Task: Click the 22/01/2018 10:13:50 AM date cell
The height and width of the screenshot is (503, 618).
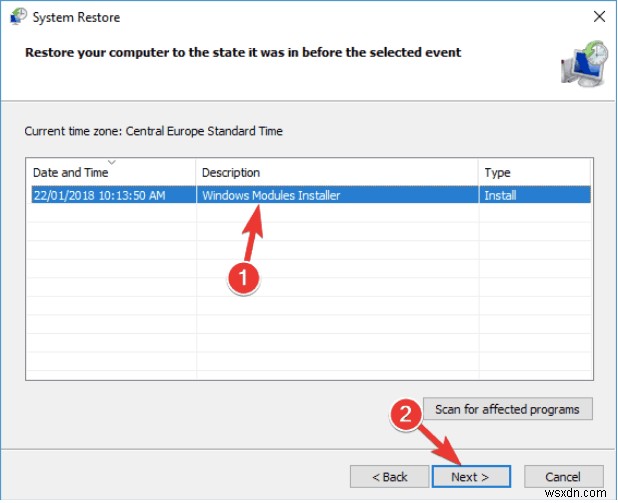Action: pyautogui.click(x=98, y=195)
